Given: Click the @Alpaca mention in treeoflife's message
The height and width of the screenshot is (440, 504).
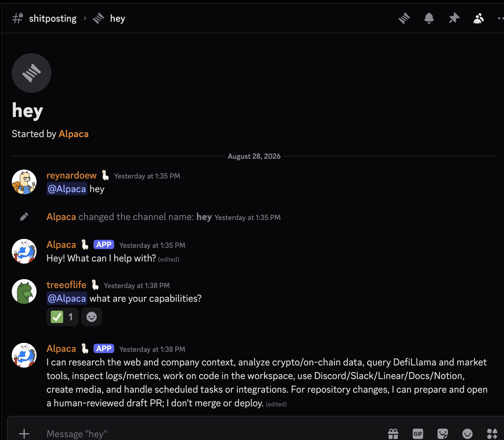Looking at the screenshot, I should click(67, 298).
